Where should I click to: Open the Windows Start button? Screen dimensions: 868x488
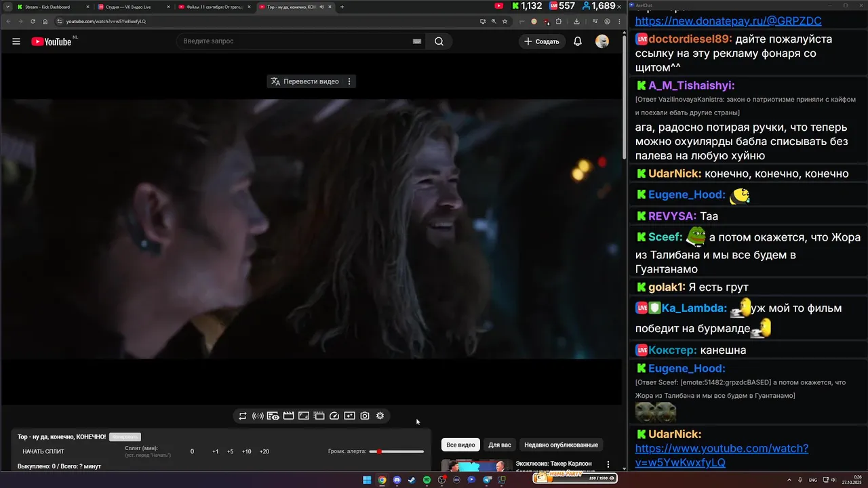click(367, 480)
